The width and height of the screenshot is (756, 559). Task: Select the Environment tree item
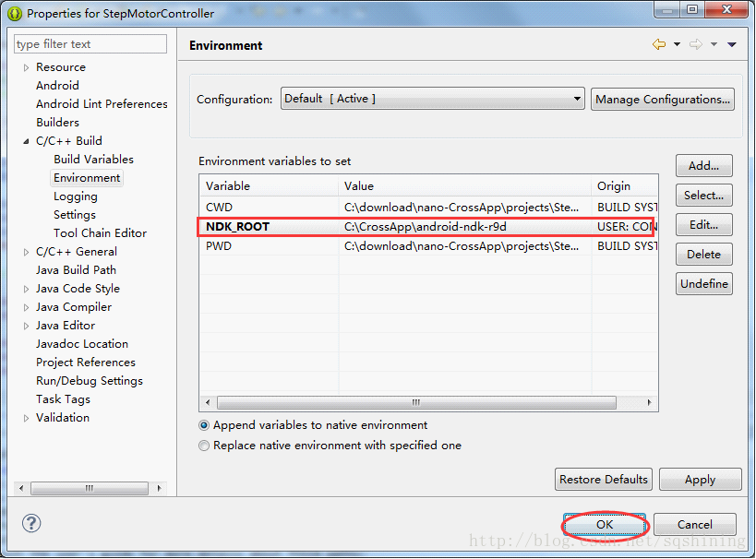(87, 178)
